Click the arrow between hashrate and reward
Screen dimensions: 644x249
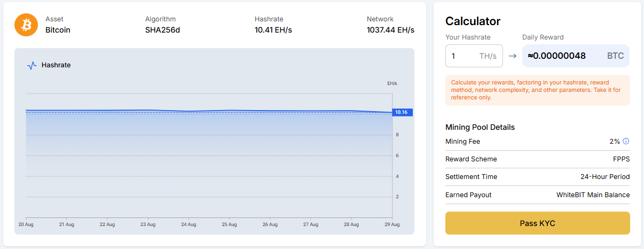point(512,56)
